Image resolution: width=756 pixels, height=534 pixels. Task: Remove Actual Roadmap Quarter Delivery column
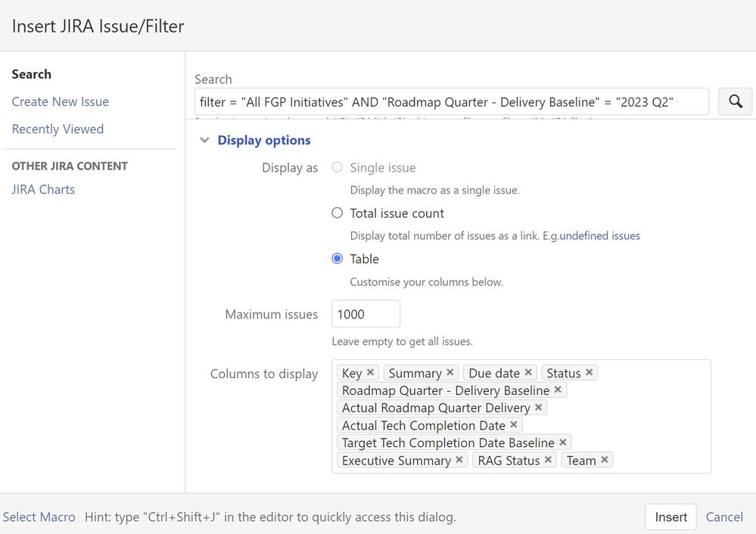pos(539,408)
